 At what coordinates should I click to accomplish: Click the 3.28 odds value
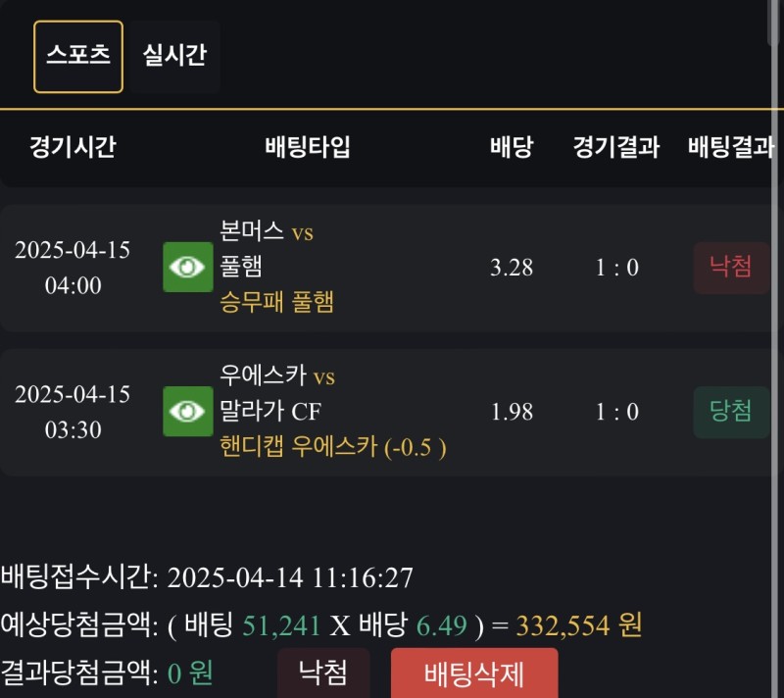tap(512, 268)
